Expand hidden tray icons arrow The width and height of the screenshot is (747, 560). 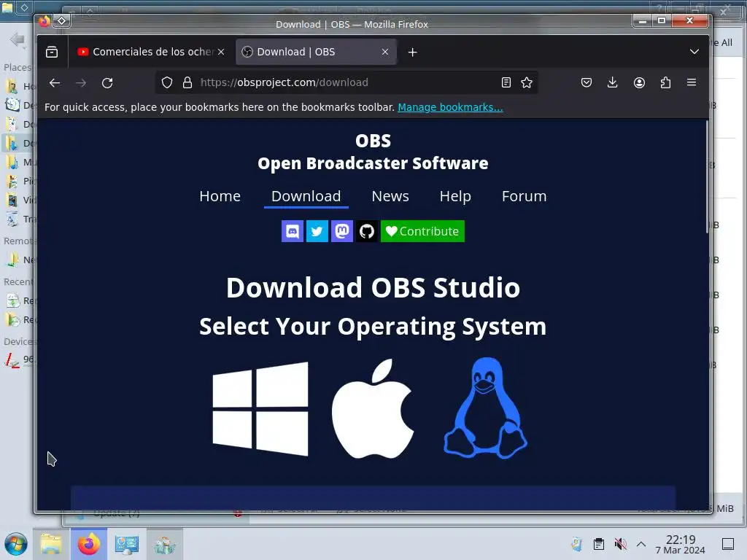tap(641, 544)
